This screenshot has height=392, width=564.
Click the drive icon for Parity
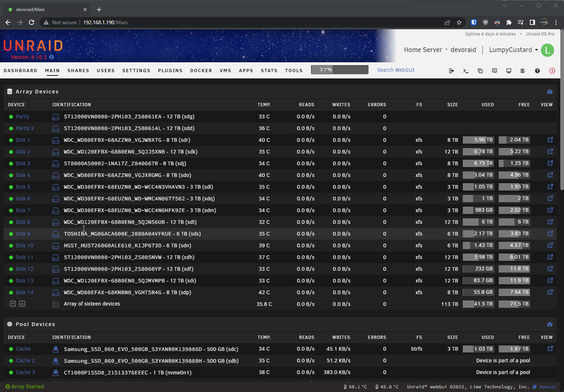click(x=56, y=117)
